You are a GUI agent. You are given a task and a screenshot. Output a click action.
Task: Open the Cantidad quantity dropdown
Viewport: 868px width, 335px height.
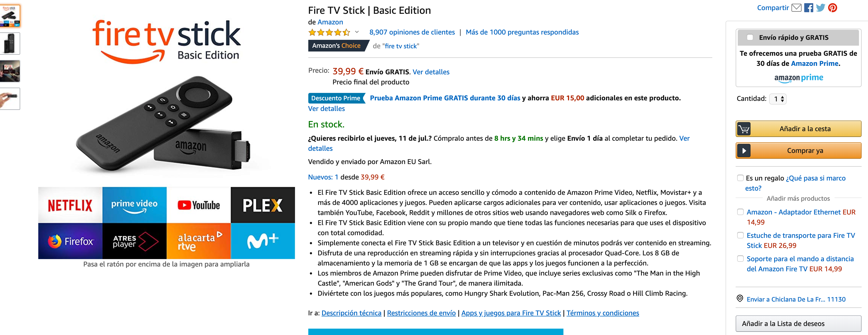click(778, 99)
